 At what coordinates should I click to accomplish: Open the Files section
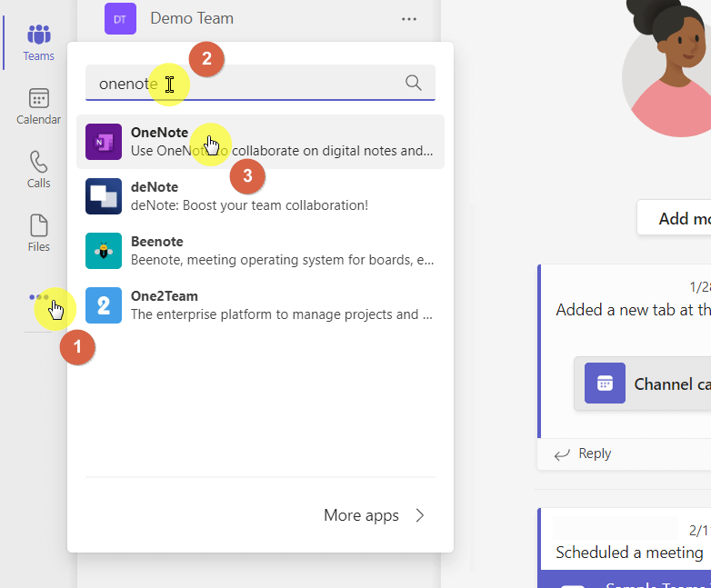point(38,234)
